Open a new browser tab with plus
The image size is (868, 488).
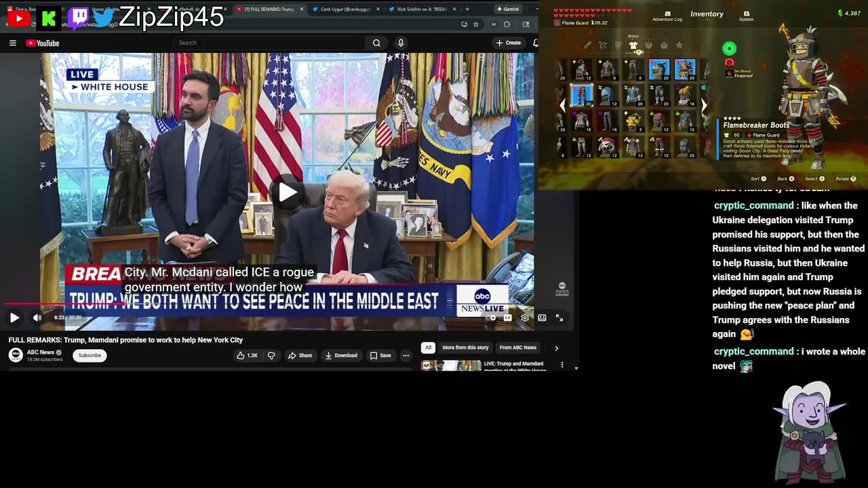tap(467, 9)
